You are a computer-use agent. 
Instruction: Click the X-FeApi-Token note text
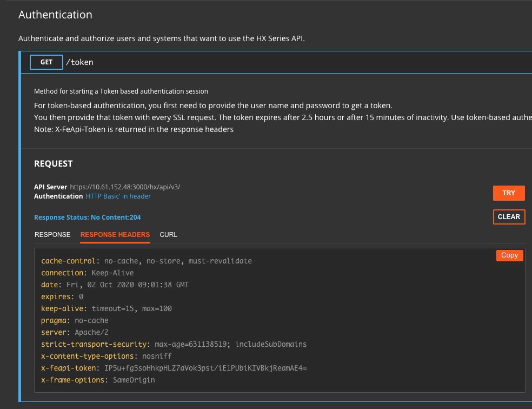click(134, 129)
